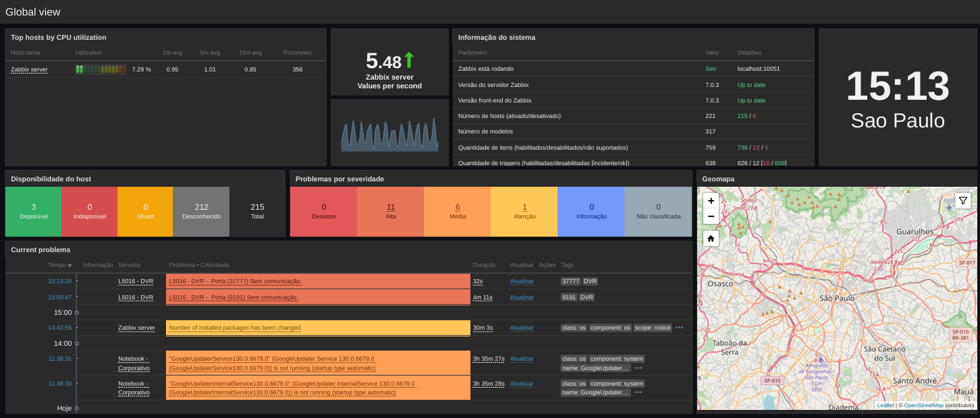Image resolution: width=980 pixels, height=418 pixels.
Task: Open the Porta (9191) Sem comunicação problem
Action: [234, 297]
